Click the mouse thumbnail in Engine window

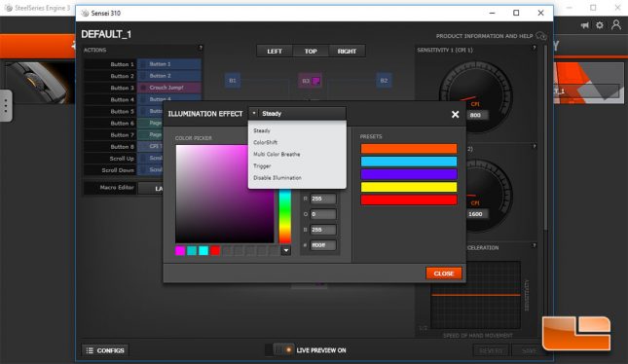(x=40, y=83)
